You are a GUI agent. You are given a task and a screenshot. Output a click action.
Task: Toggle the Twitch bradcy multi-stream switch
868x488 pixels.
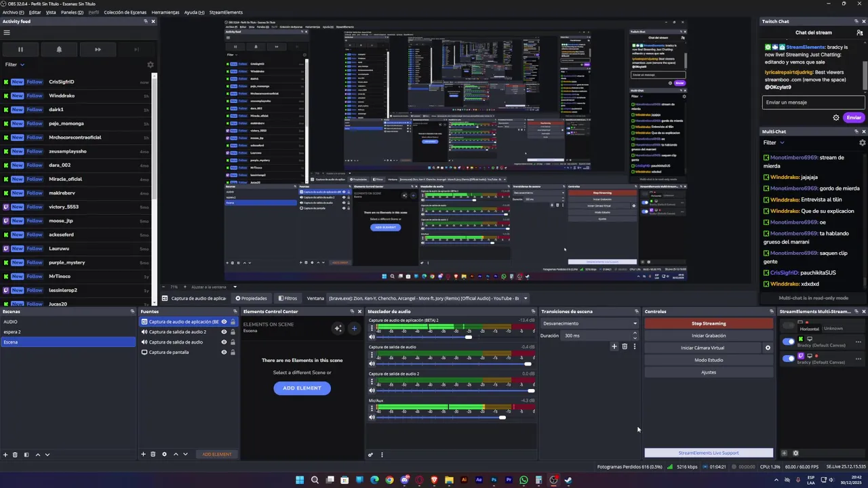click(x=788, y=359)
